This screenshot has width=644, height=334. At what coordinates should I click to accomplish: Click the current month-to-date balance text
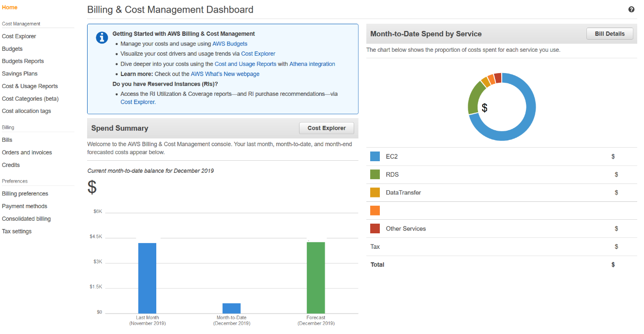pos(150,171)
